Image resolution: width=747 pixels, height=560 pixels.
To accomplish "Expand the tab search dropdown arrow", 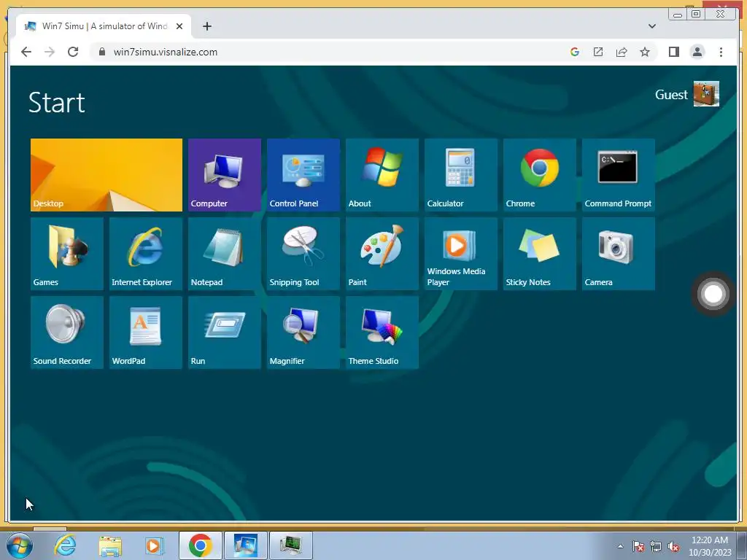I will pyautogui.click(x=652, y=26).
